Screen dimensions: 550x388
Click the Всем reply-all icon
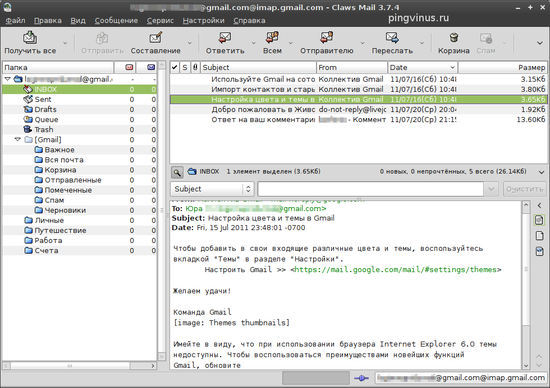(272, 38)
